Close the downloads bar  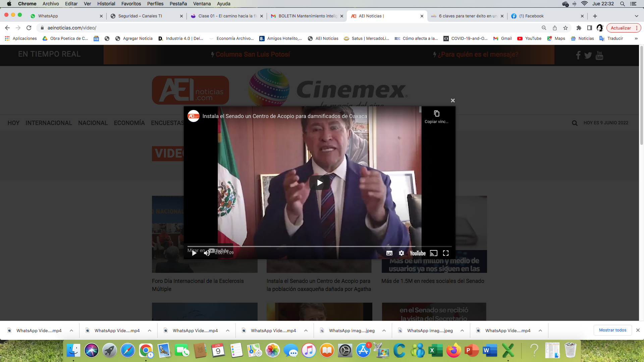click(x=638, y=330)
